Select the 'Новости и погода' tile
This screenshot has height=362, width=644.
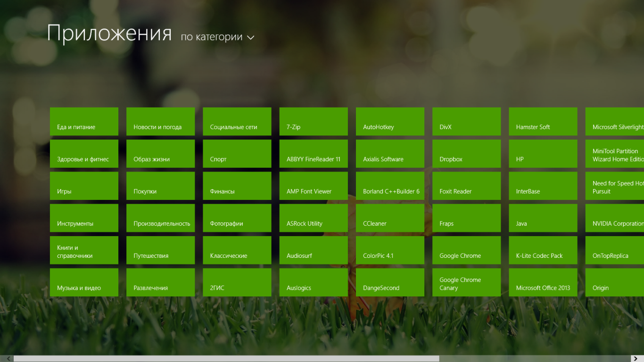coord(160,122)
